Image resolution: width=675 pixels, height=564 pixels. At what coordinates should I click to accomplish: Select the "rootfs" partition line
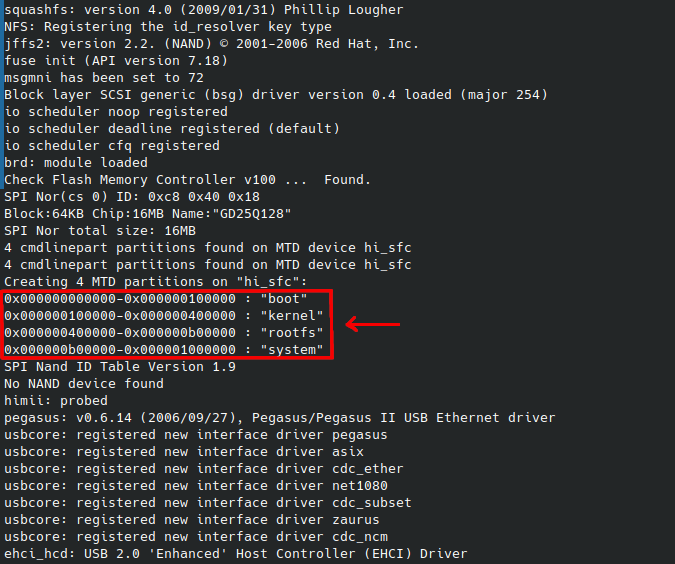tap(163, 333)
